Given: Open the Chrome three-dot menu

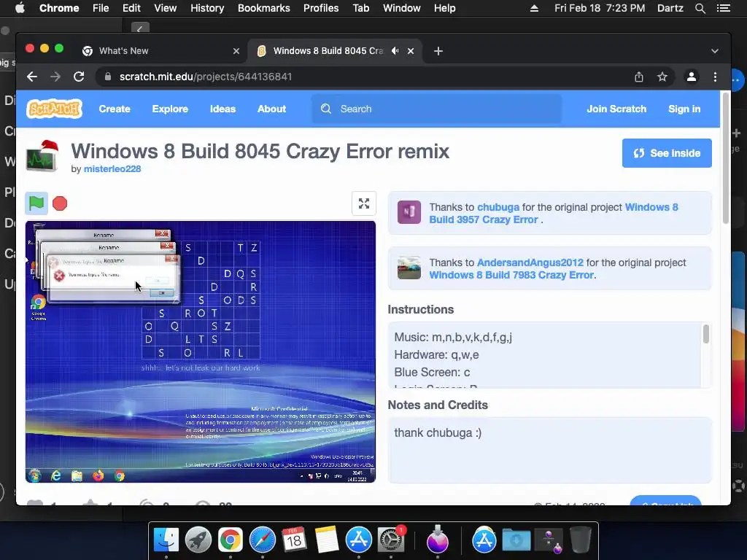Looking at the screenshot, I should pyautogui.click(x=715, y=77).
